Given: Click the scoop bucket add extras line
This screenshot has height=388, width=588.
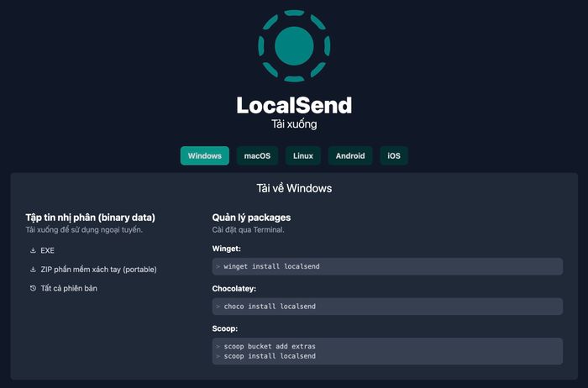Looking at the screenshot, I should click(270, 346).
